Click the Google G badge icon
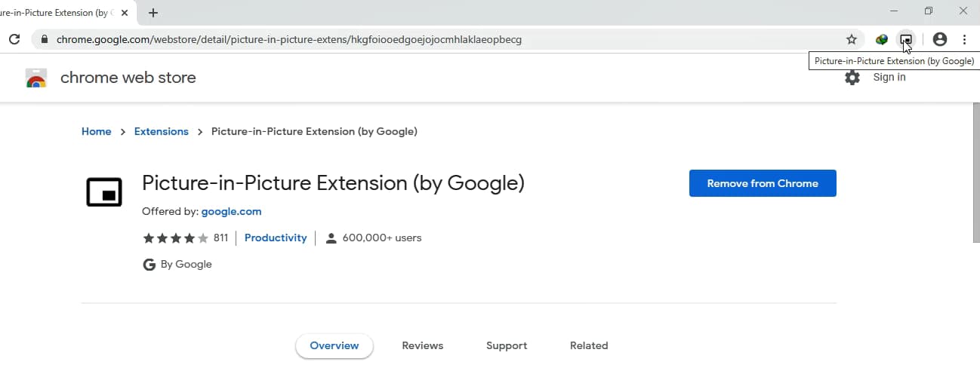 (x=149, y=265)
